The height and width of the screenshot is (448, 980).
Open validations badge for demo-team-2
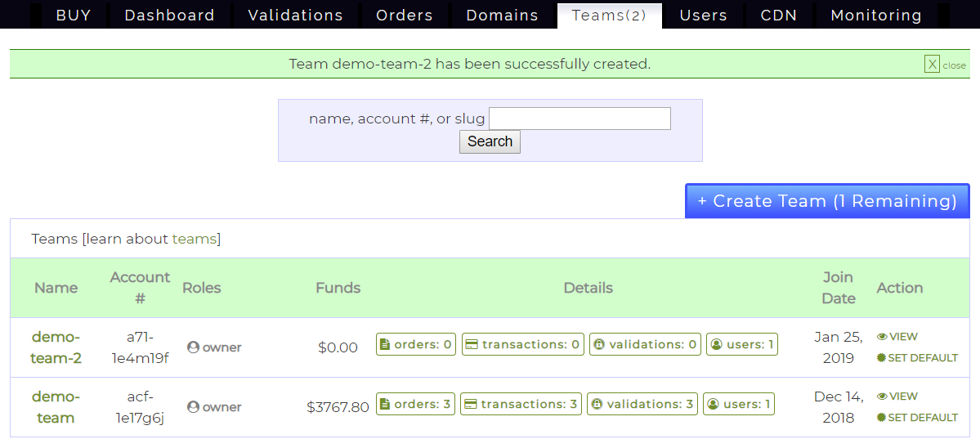point(645,345)
